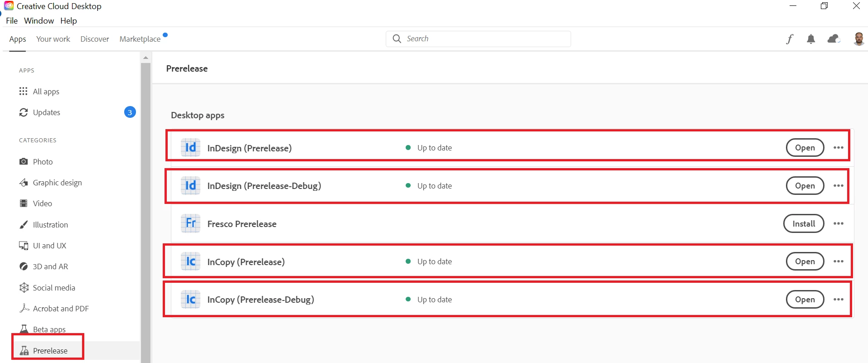The width and height of the screenshot is (868, 363).
Task: Check cloud sync status icon
Action: coord(834,39)
